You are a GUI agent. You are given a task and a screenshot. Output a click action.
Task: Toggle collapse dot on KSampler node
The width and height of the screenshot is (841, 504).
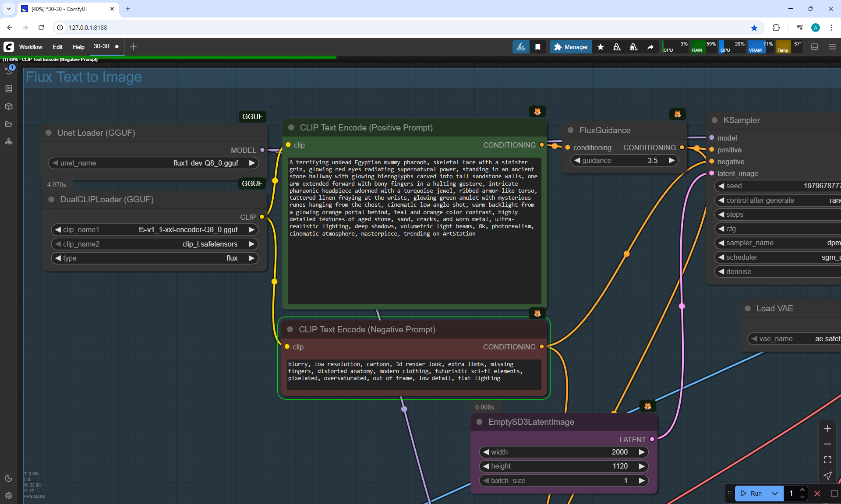coord(715,120)
